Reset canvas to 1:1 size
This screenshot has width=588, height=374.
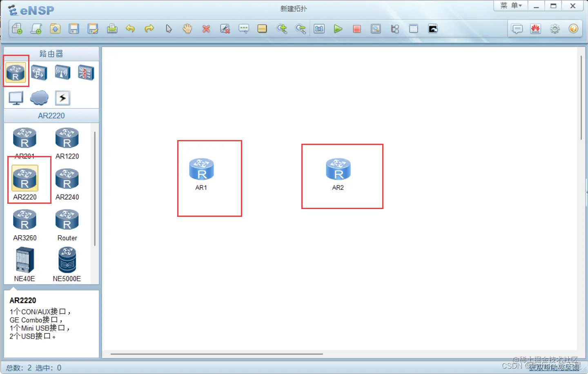(x=319, y=29)
